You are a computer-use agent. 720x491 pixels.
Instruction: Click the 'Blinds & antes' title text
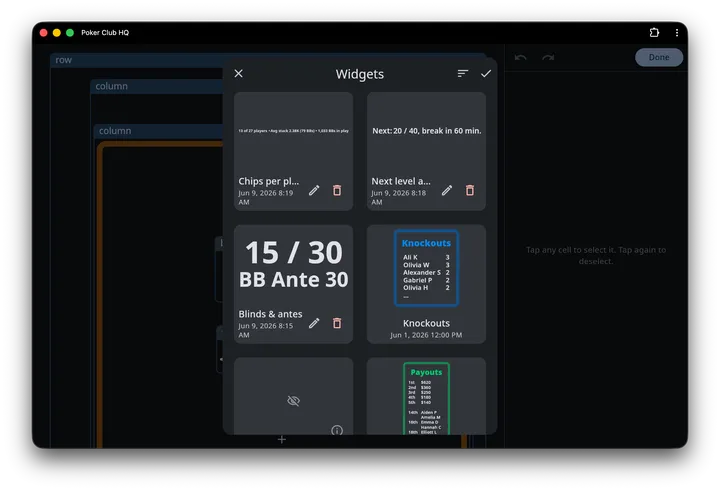tap(270, 314)
